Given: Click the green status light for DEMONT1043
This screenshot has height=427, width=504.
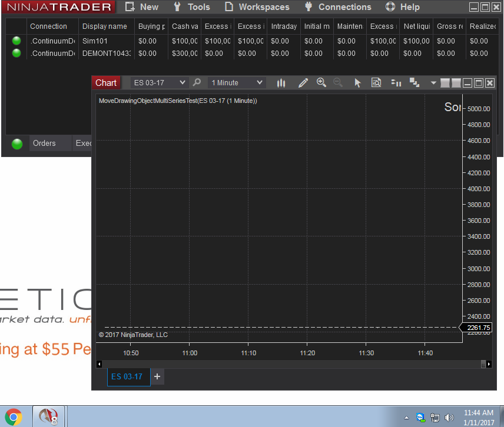Looking at the screenshot, I should tap(16, 53).
